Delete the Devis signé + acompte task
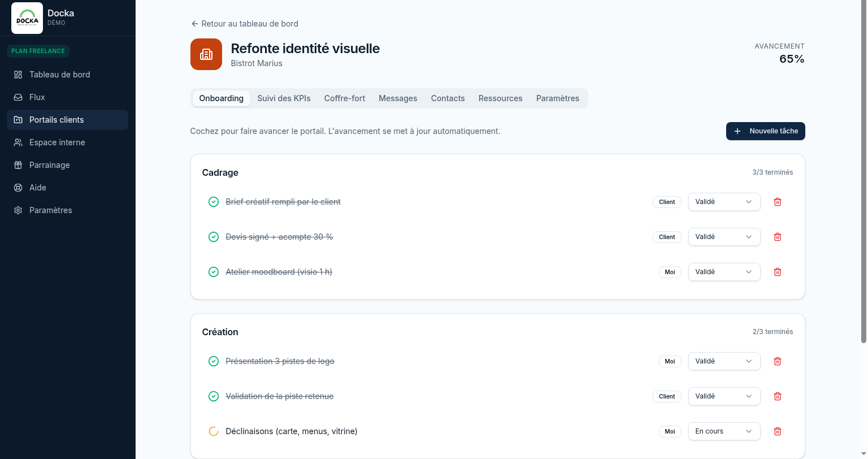868x459 pixels. pos(778,237)
